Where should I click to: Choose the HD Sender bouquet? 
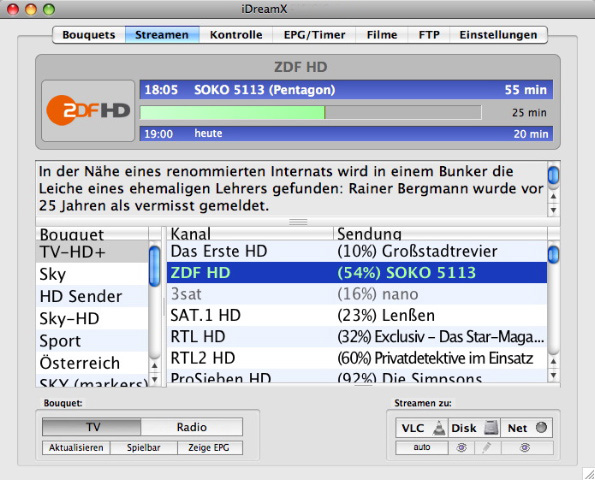[92, 296]
